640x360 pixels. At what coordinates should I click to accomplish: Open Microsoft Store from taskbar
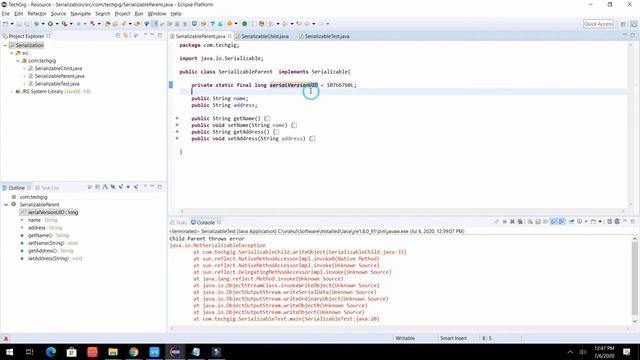click(x=71, y=351)
